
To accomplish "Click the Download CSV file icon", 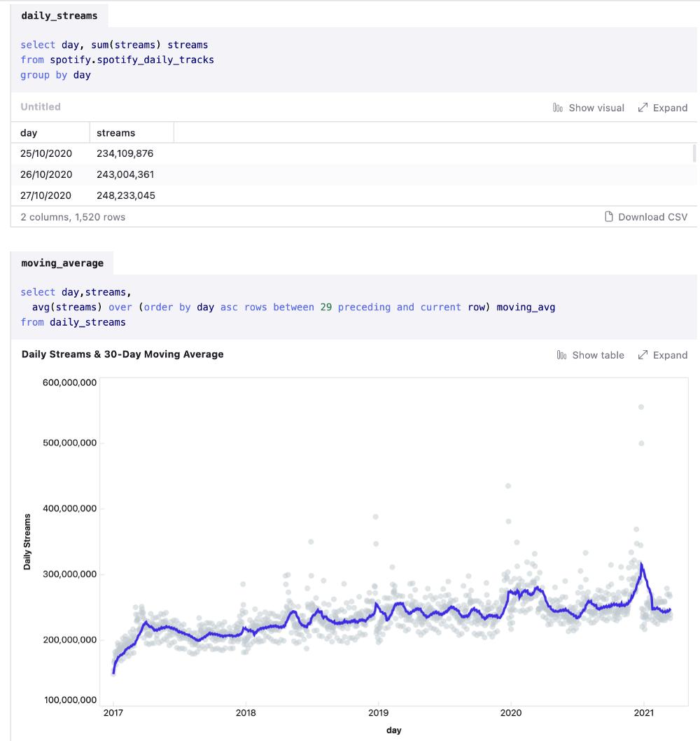I will point(609,217).
